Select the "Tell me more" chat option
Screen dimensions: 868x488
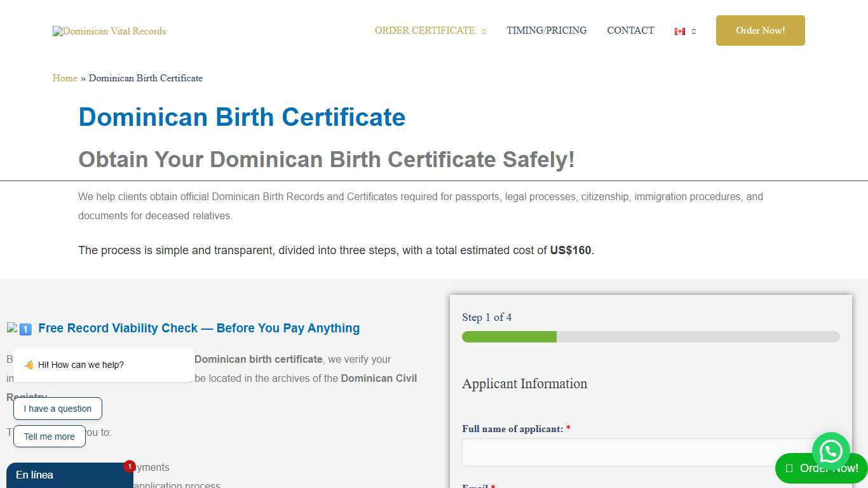point(50,437)
